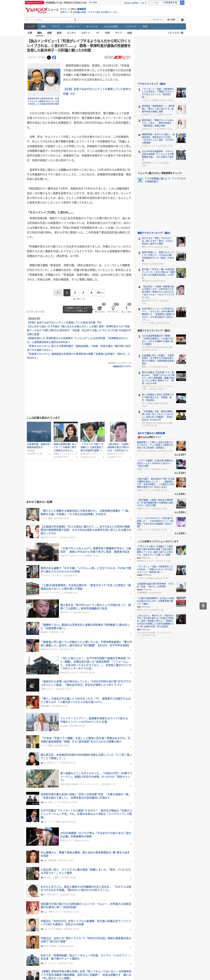Viewport: 210px width, 980px height.
Task: Open the スポーツ category tab
Action: point(86,33)
